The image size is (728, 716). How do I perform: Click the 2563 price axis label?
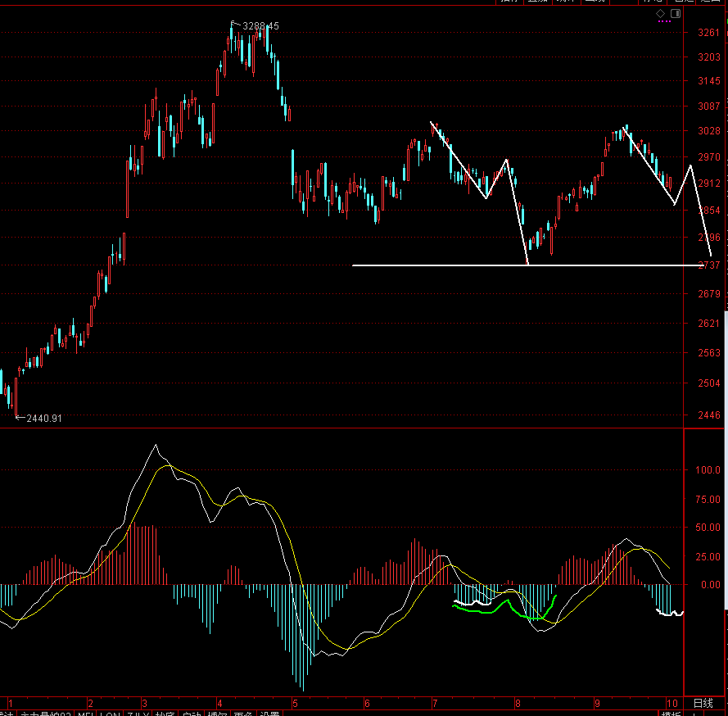(x=709, y=353)
